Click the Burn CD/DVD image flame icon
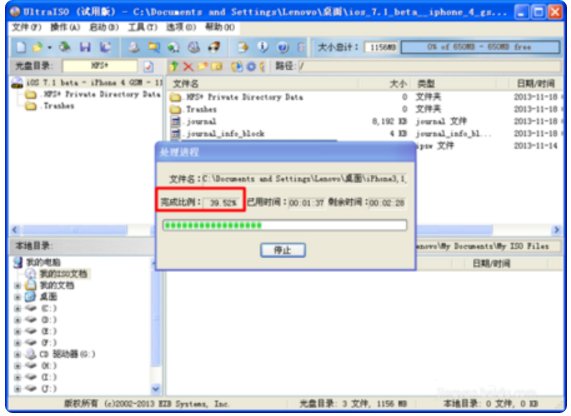Screen dimensions: 571x416 coord(214,47)
